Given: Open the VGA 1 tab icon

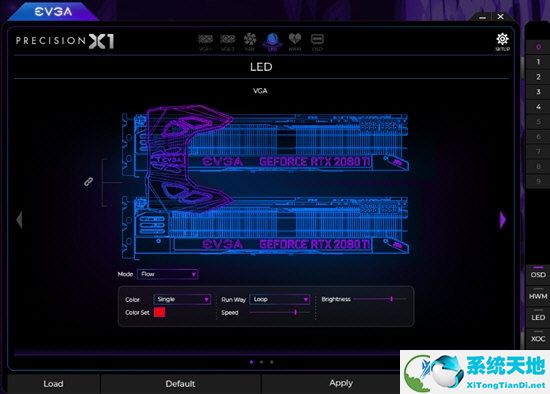Looking at the screenshot, I should click(205, 42).
